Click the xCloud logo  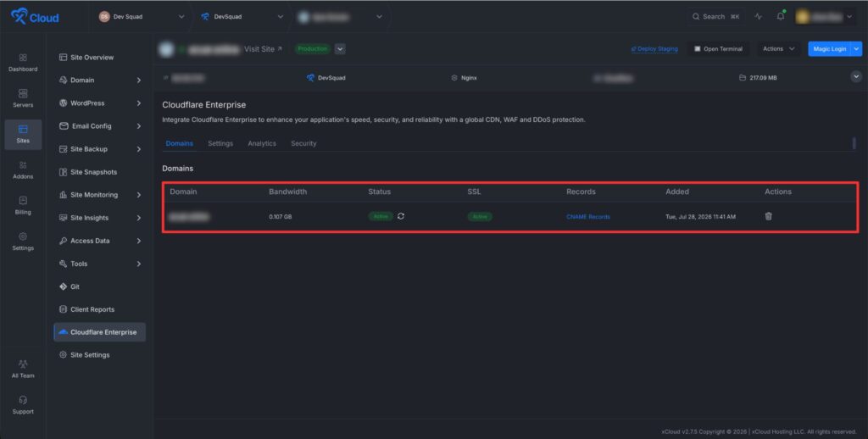click(x=34, y=17)
